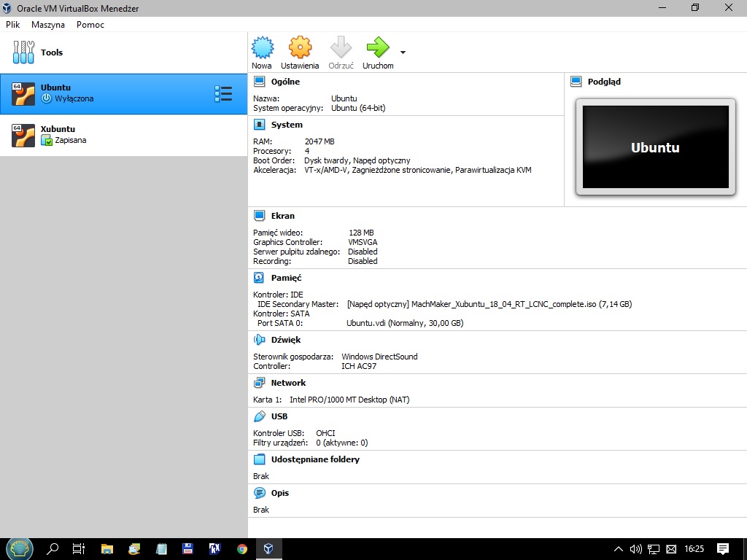Open Task View in taskbar
The image size is (747, 560).
[79, 549]
